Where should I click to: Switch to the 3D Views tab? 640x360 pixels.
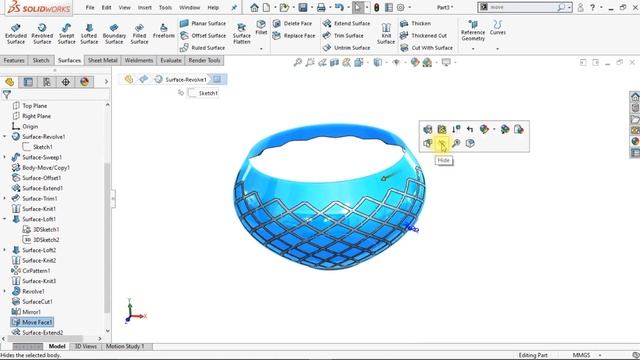click(x=85, y=347)
